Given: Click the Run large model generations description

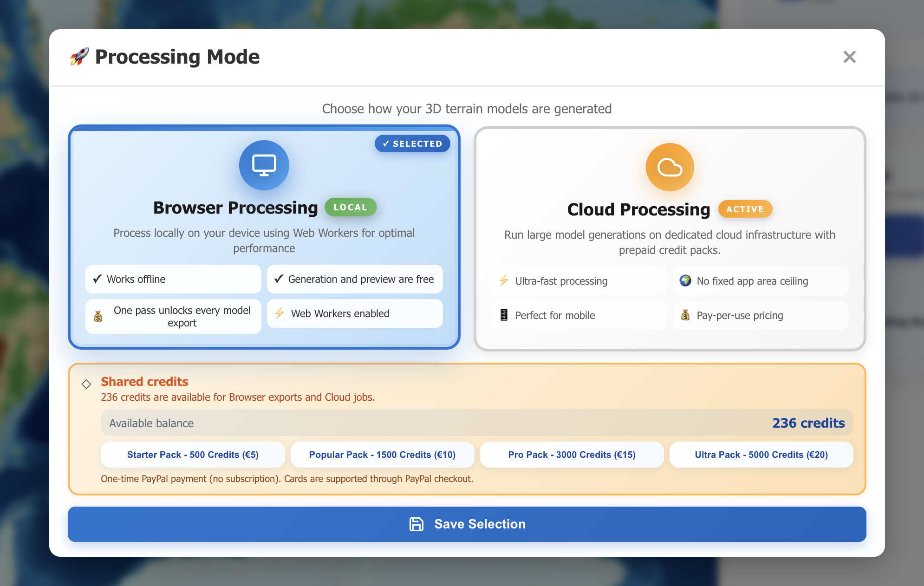Looking at the screenshot, I should click(670, 242).
